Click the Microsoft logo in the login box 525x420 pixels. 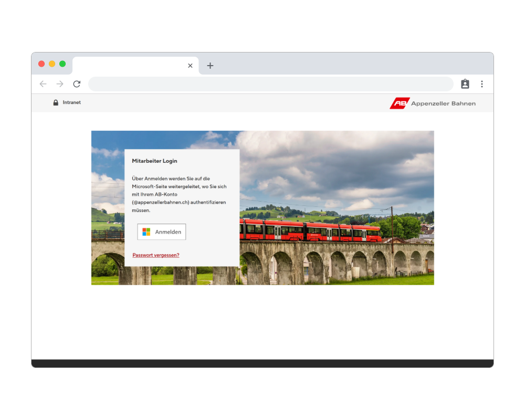click(x=146, y=232)
